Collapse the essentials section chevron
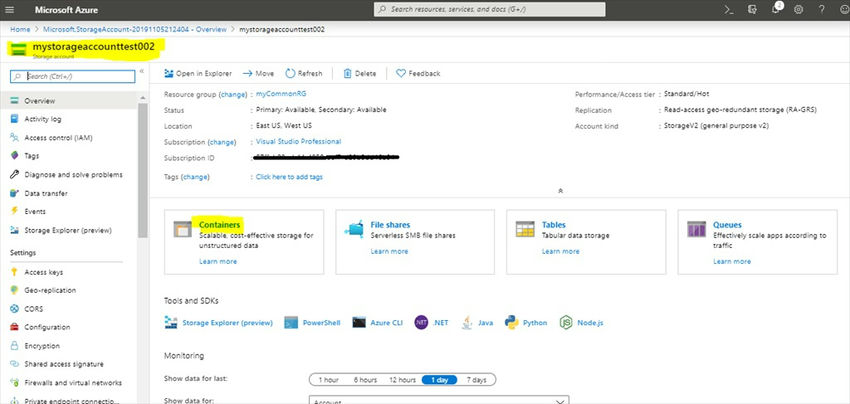The width and height of the screenshot is (850, 404). (561, 191)
